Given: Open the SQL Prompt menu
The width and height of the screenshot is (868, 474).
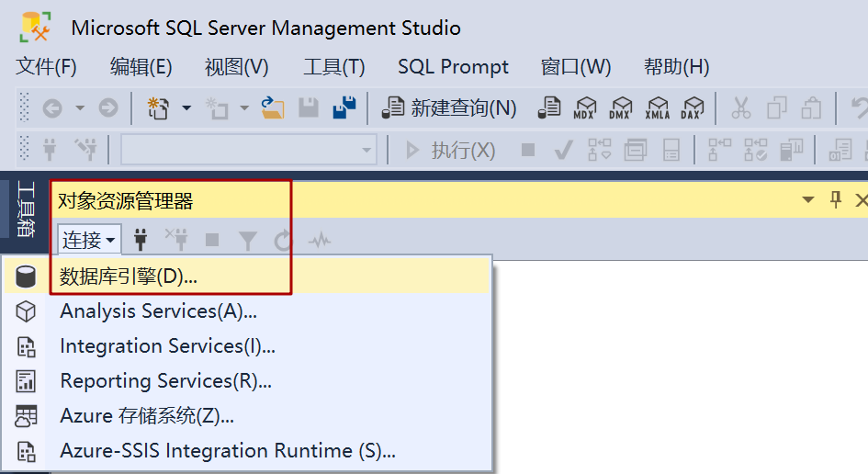Looking at the screenshot, I should [x=453, y=67].
